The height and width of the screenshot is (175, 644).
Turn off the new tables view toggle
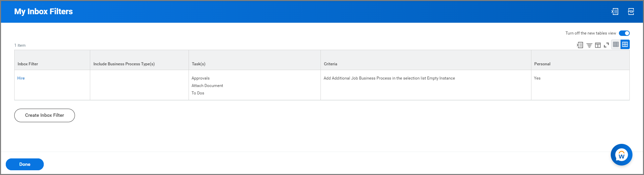click(624, 33)
